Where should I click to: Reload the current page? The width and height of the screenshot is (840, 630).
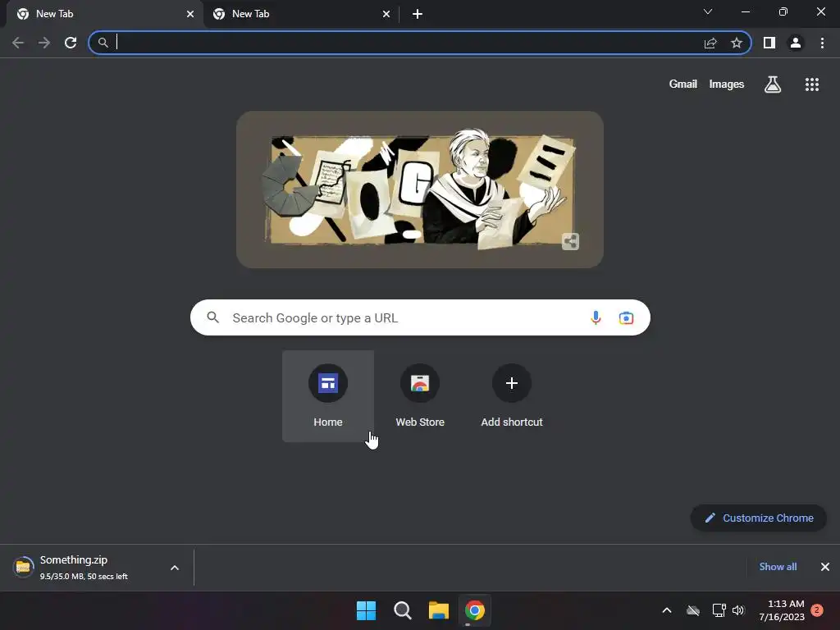(x=71, y=43)
